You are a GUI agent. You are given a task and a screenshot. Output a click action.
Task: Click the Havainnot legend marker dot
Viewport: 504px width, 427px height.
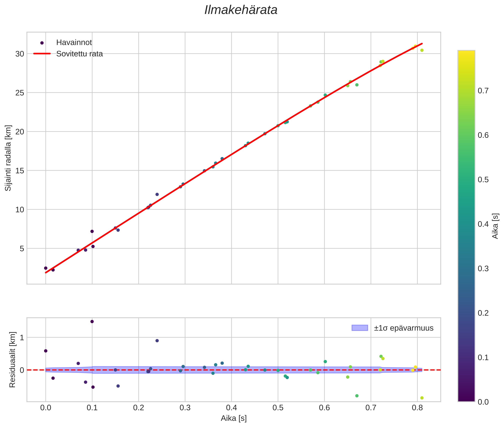pyautogui.click(x=42, y=43)
